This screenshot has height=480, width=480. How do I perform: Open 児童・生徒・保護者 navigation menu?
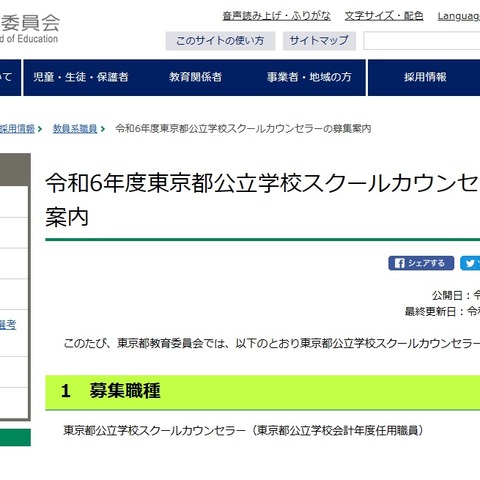tap(81, 77)
